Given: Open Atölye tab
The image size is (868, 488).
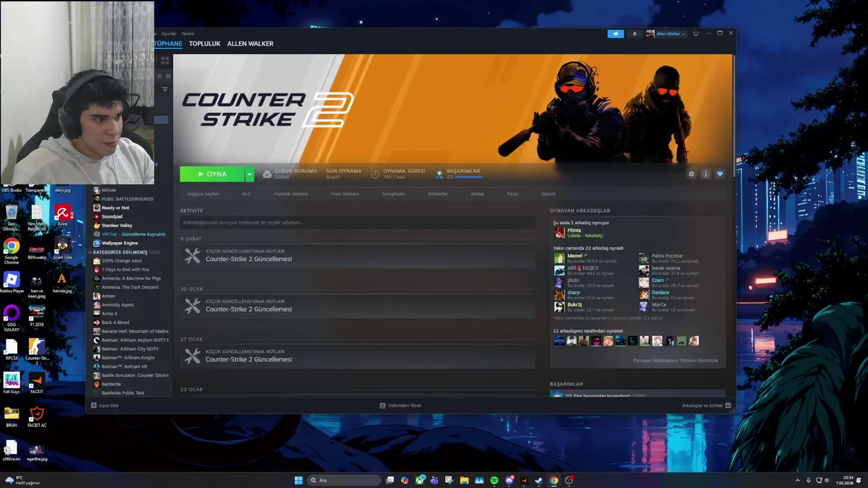Looking at the screenshot, I should click(477, 194).
